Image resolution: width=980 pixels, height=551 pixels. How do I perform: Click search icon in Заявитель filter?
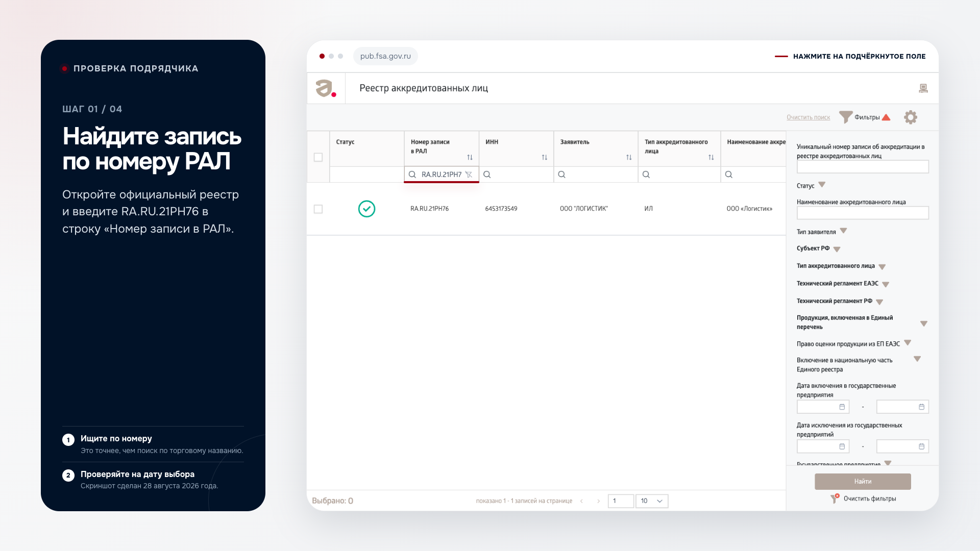click(x=561, y=174)
